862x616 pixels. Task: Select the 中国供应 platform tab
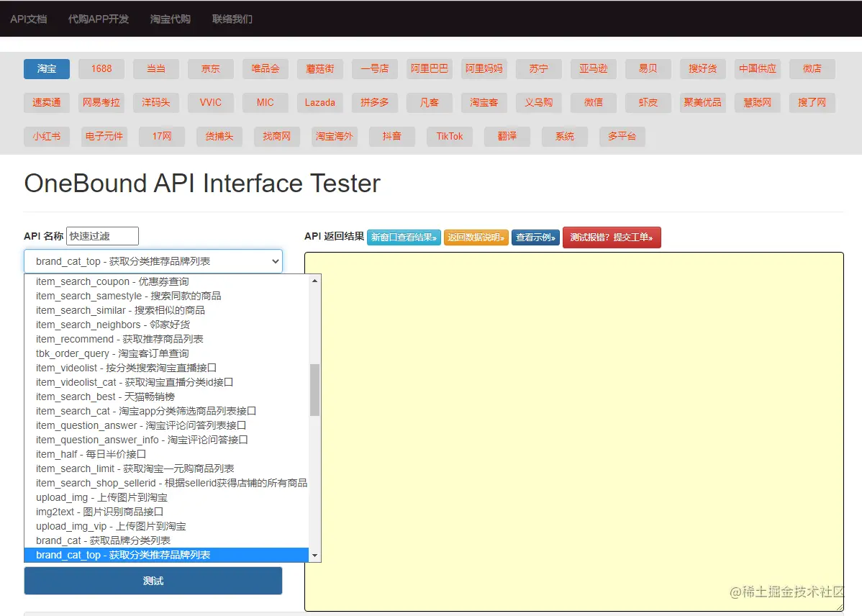[x=758, y=69]
